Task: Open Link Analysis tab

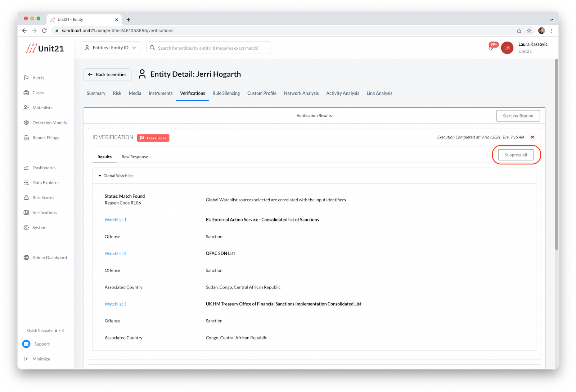Action: coord(379,93)
